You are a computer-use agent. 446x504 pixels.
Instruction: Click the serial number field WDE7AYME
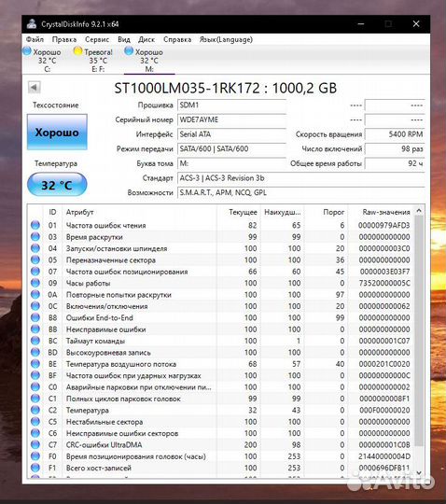point(231,119)
